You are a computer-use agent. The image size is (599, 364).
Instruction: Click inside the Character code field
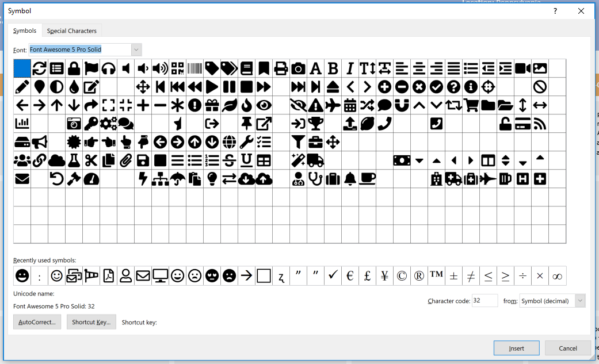(484, 300)
